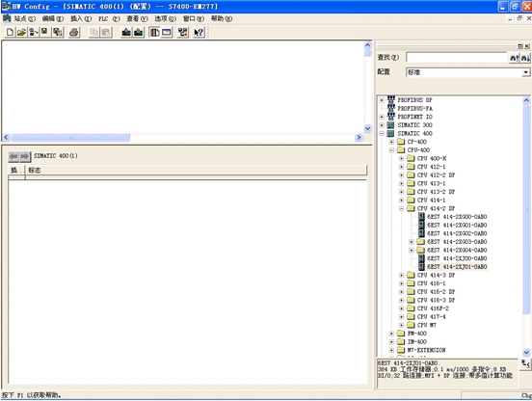Open the 站点(S) menu
The width and height of the screenshot is (532, 401).
pyautogui.click(x=24, y=18)
